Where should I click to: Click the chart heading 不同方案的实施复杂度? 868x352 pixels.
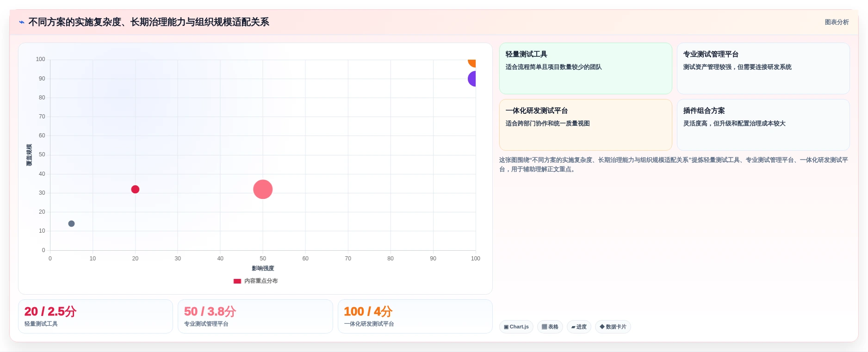tap(149, 22)
